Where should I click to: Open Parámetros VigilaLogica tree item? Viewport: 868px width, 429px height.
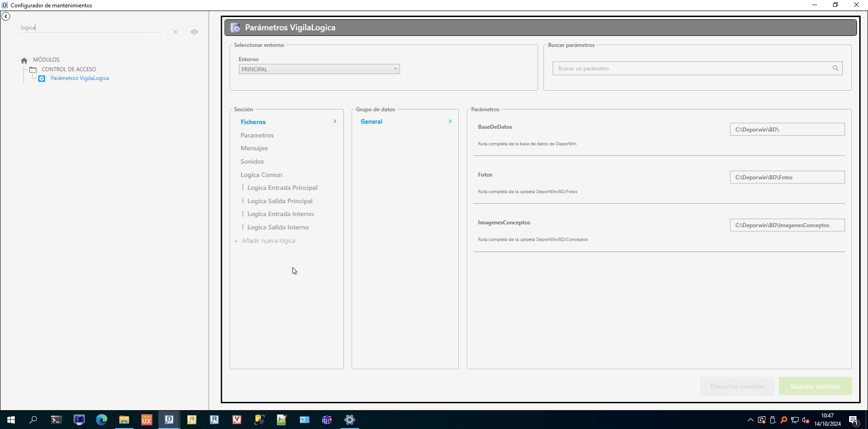point(80,78)
